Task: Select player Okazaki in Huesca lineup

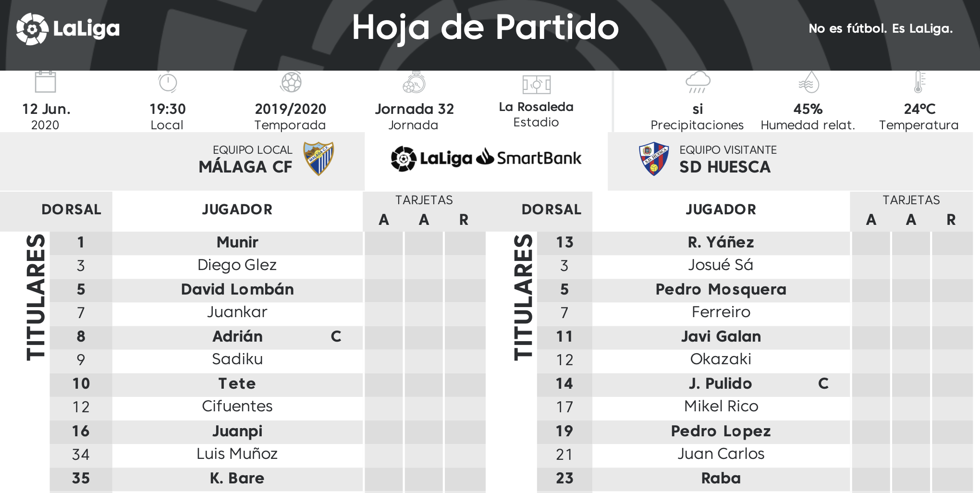Action: click(x=721, y=359)
